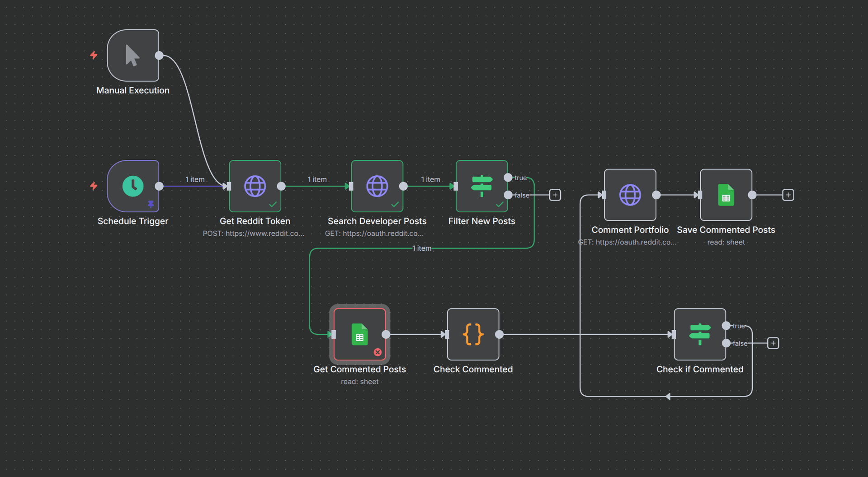868x477 pixels.
Task: Click the '1 item' label after Get Reddit Token
Action: point(317,179)
